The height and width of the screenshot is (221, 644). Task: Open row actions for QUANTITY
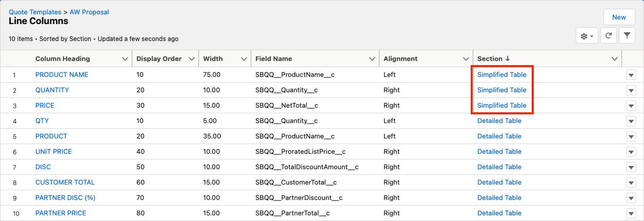(631, 90)
